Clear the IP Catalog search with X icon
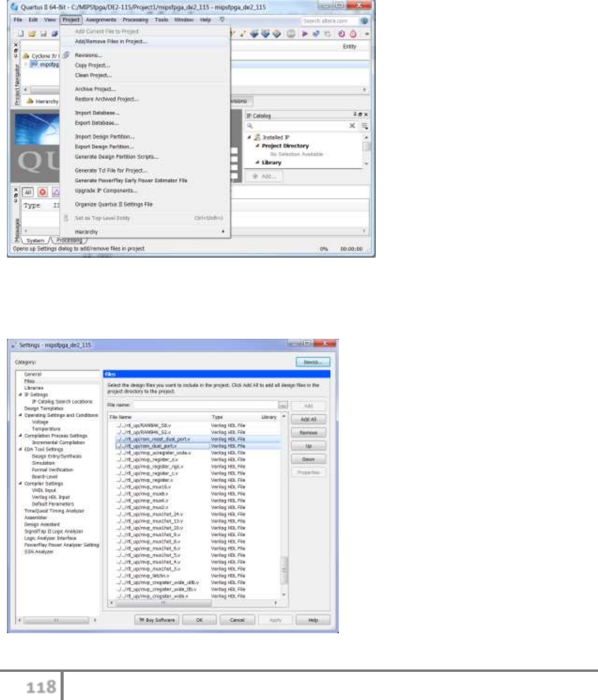598x700 pixels. 352,125
